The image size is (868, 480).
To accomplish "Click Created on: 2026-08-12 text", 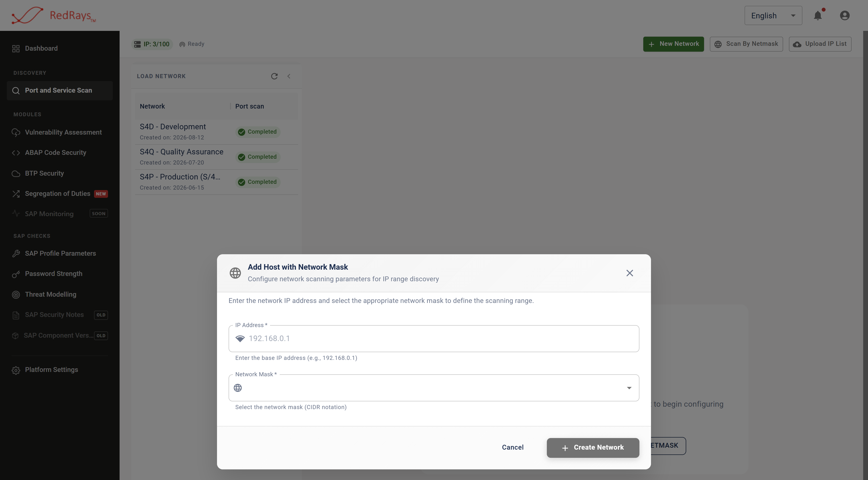I will [x=172, y=137].
